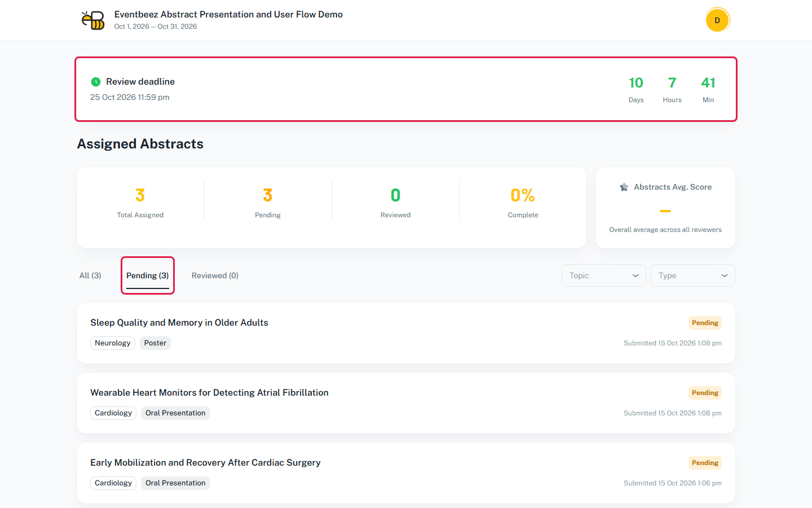Click the Total Assigned count 3

140,195
